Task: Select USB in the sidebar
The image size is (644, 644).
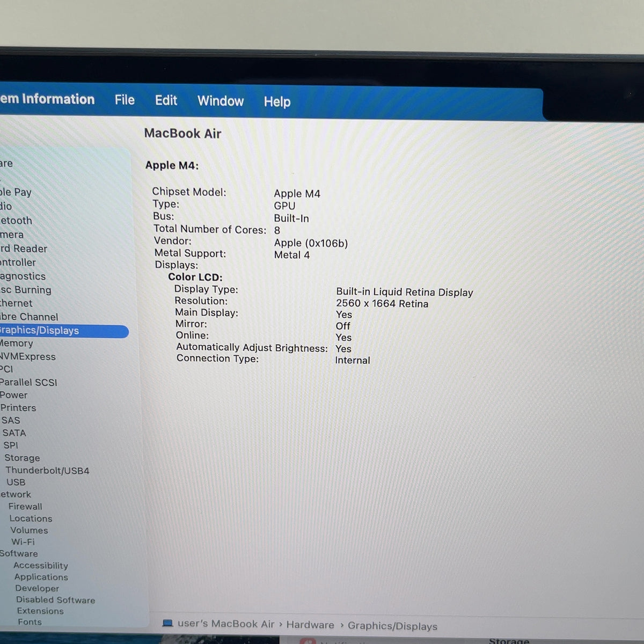Action: coord(16,482)
